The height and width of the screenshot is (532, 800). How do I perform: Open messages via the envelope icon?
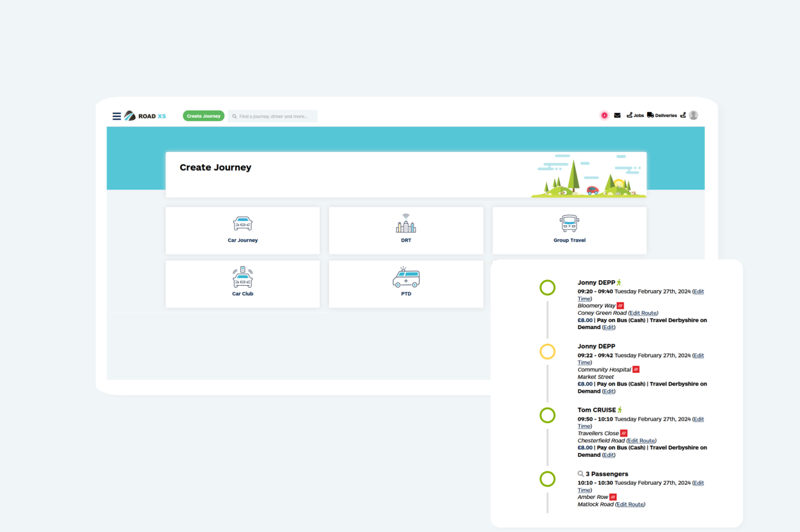click(x=617, y=115)
